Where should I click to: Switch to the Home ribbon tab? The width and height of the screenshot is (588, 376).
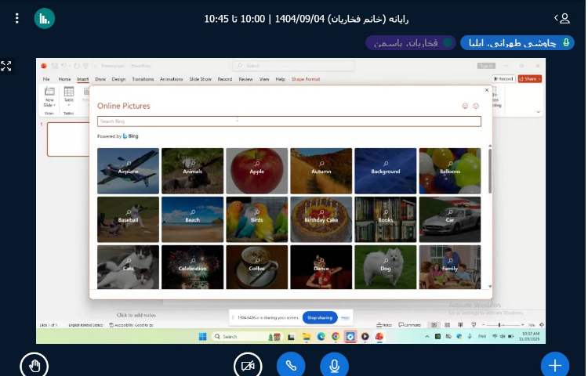(x=64, y=79)
